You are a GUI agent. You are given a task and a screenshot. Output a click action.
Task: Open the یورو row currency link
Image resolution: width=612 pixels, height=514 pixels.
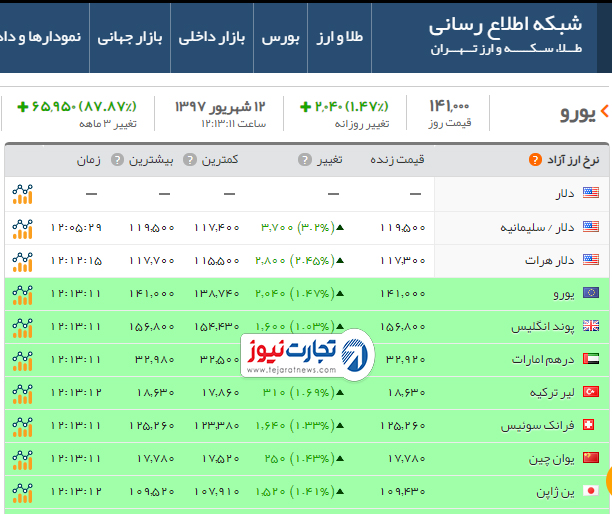[564, 294]
